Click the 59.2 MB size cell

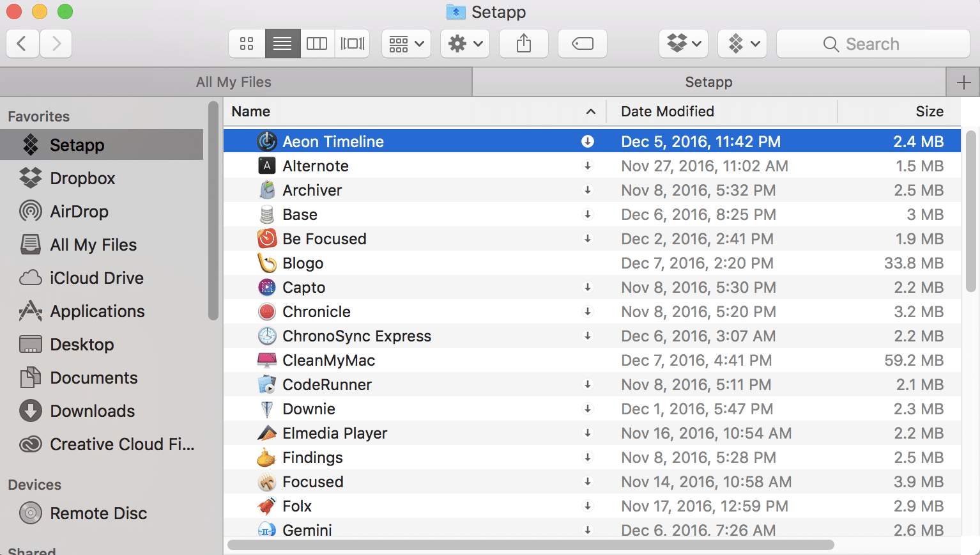point(914,360)
